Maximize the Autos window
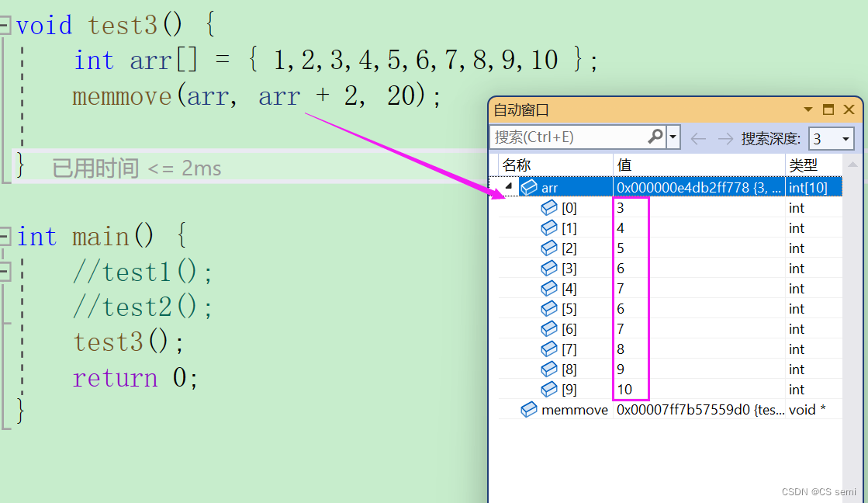 [828, 109]
